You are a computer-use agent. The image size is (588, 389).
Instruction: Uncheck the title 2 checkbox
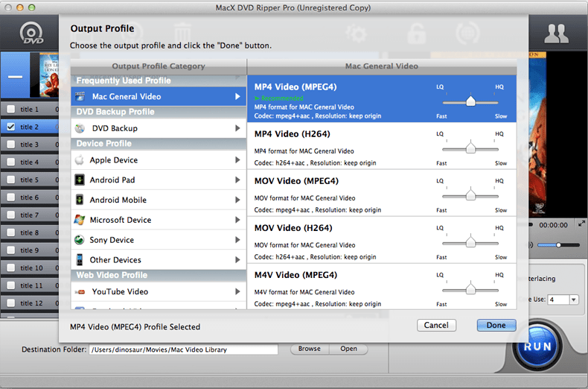11,127
